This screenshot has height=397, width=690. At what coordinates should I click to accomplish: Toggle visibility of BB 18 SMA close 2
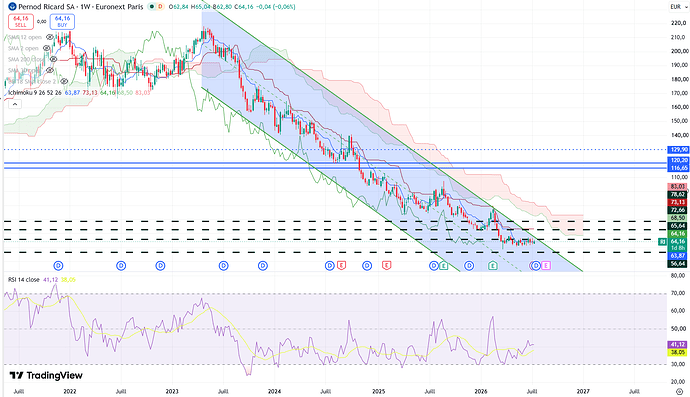[64, 81]
